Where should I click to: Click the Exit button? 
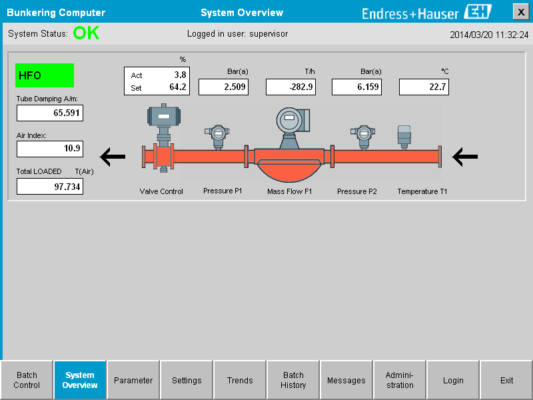pyautogui.click(x=506, y=380)
